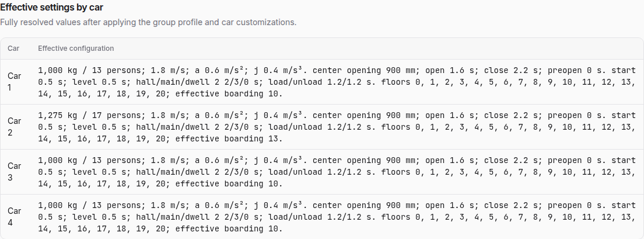
Task: Select the "Car" column header
Action: [13, 49]
